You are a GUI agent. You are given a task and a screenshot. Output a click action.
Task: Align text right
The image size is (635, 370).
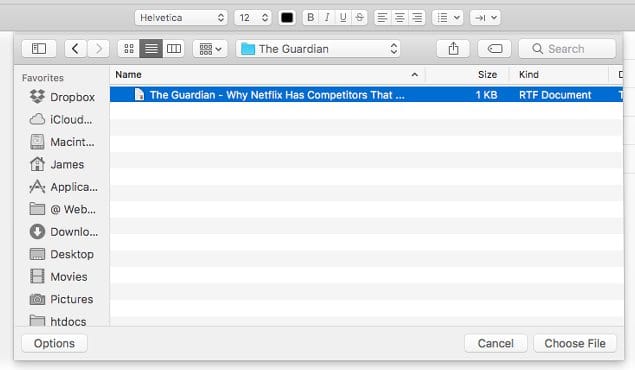417,17
